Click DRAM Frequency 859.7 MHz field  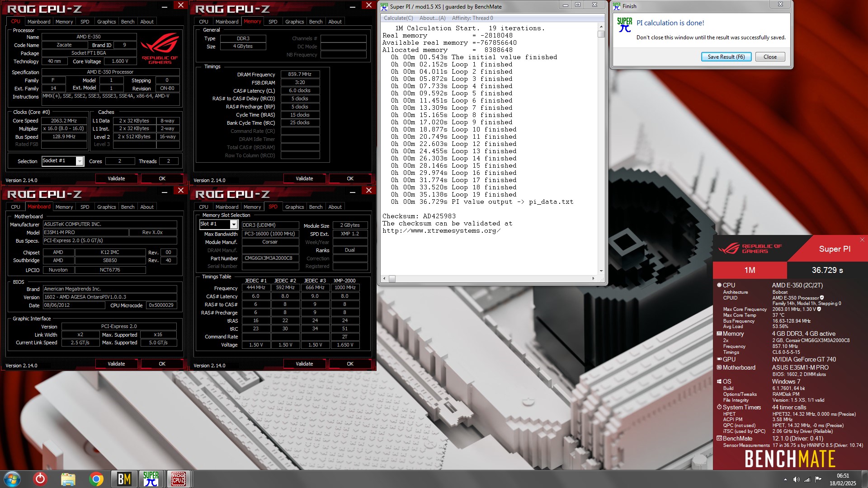300,74
